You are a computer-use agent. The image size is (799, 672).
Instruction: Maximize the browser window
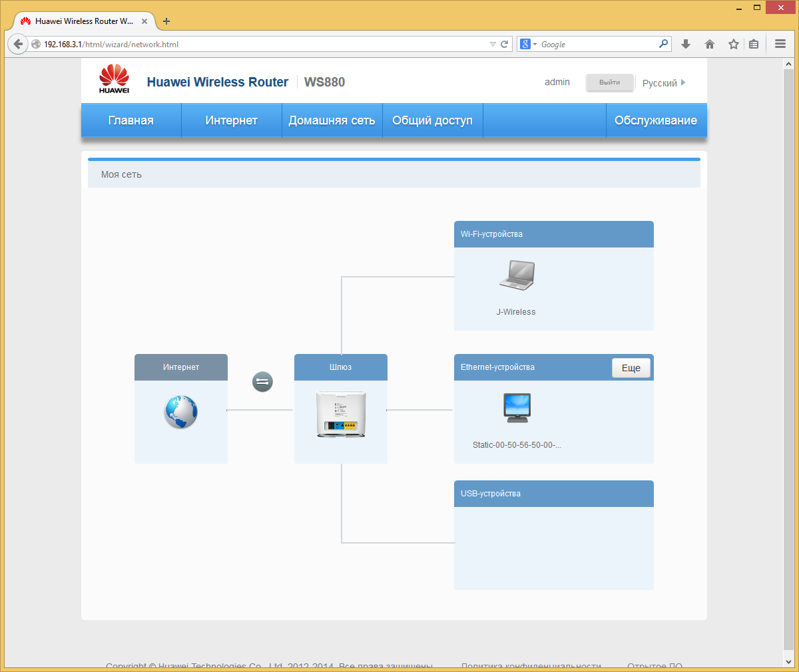click(x=757, y=8)
